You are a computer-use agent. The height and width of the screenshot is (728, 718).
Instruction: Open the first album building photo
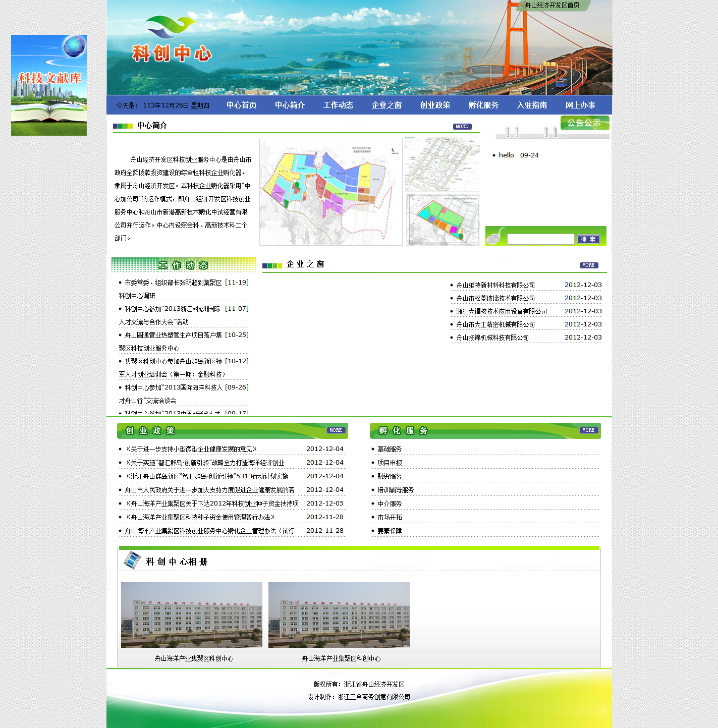click(192, 615)
